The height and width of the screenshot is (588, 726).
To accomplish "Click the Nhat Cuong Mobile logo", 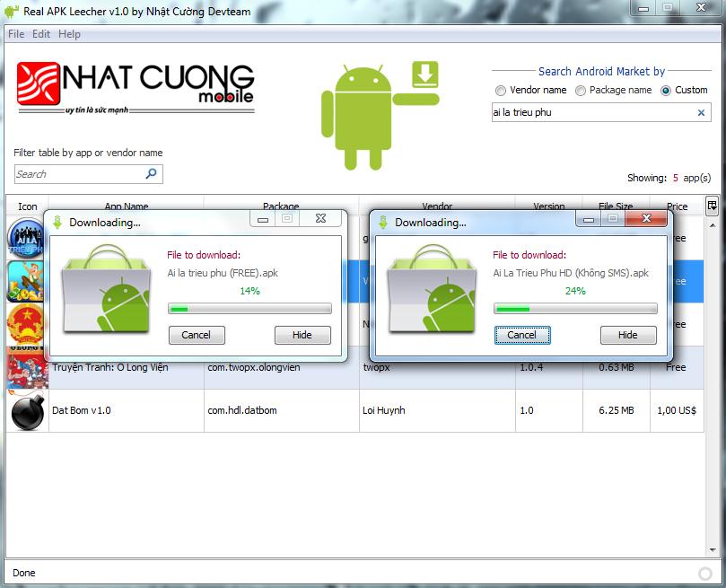I will [x=136, y=87].
